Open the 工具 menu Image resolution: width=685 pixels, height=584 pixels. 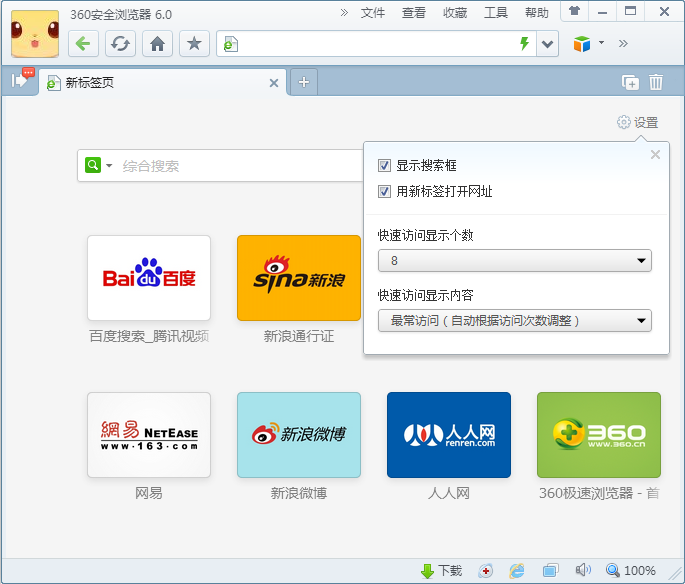click(x=496, y=13)
